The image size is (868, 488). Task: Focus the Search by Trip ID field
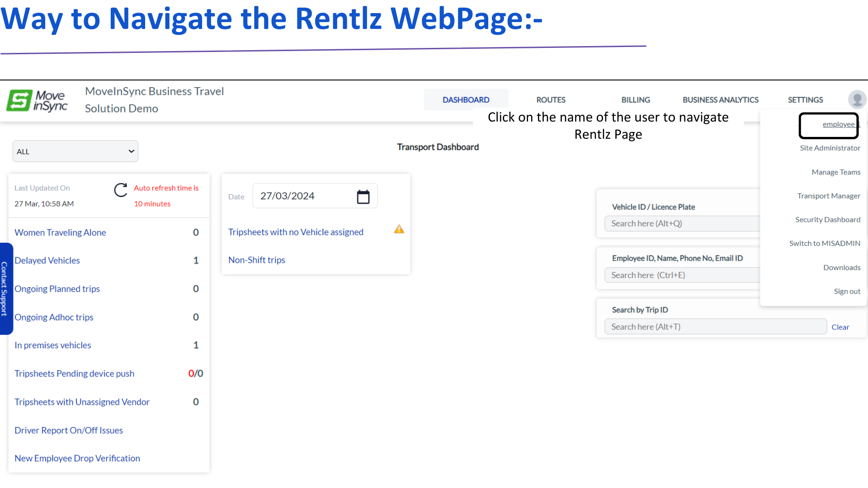click(x=715, y=327)
